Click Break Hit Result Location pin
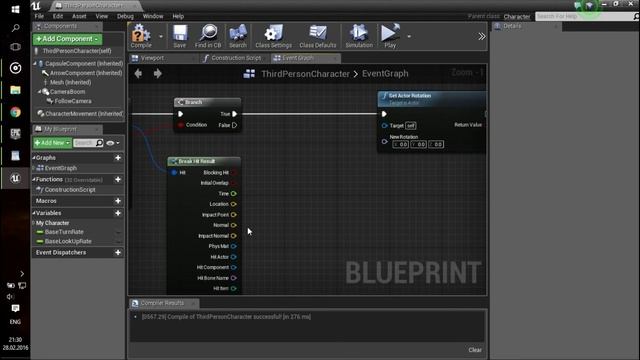640x360 pixels. click(233, 204)
